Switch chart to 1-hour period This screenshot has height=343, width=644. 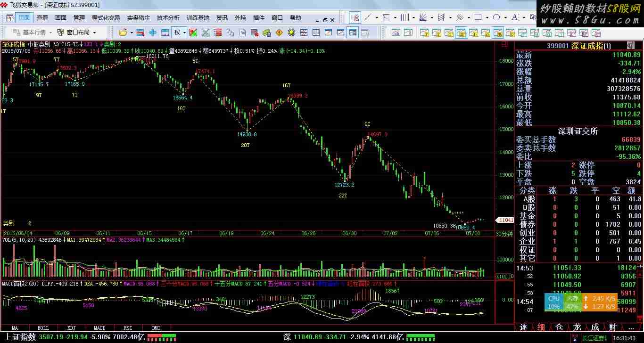(473, 33)
